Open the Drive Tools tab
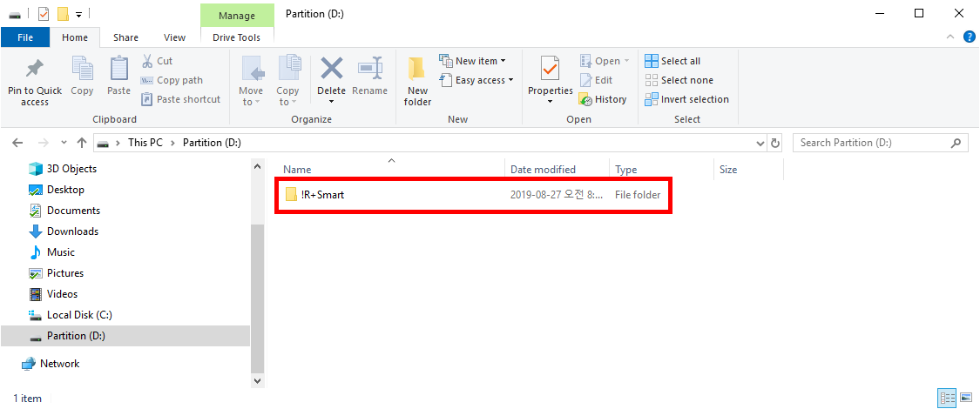The height and width of the screenshot is (409, 980). point(237,37)
